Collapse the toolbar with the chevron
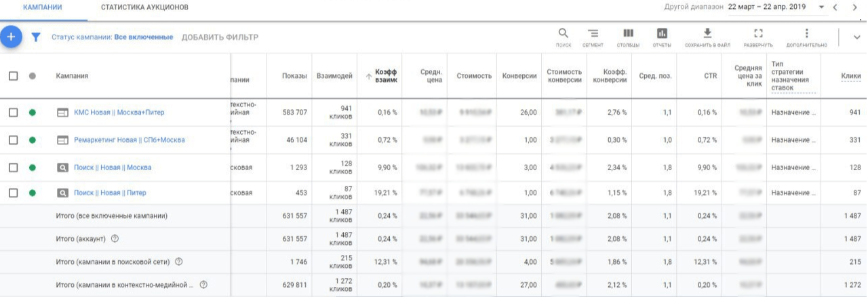 (856, 38)
